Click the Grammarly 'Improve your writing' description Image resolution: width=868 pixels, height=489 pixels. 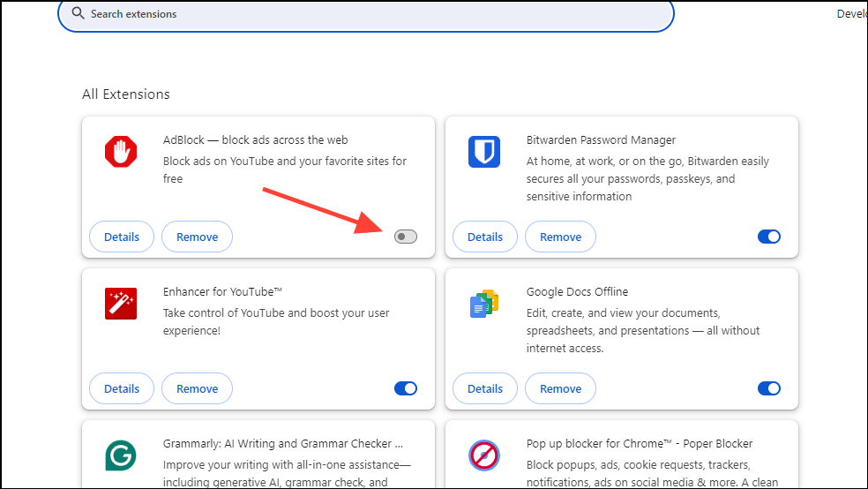coord(287,473)
